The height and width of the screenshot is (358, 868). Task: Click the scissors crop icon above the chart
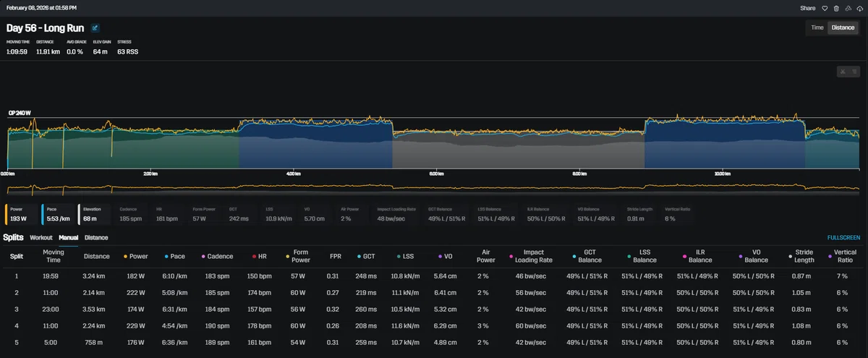pos(843,71)
